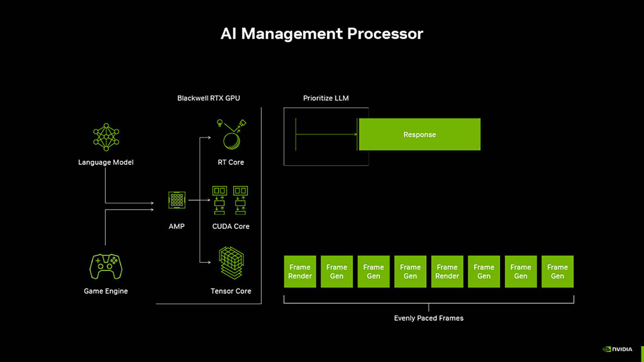Image resolution: width=644 pixels, height=362 pixels.
Task: Click the Language Model neural network icon
Action: pyautogui.click(x=106, y=137)
